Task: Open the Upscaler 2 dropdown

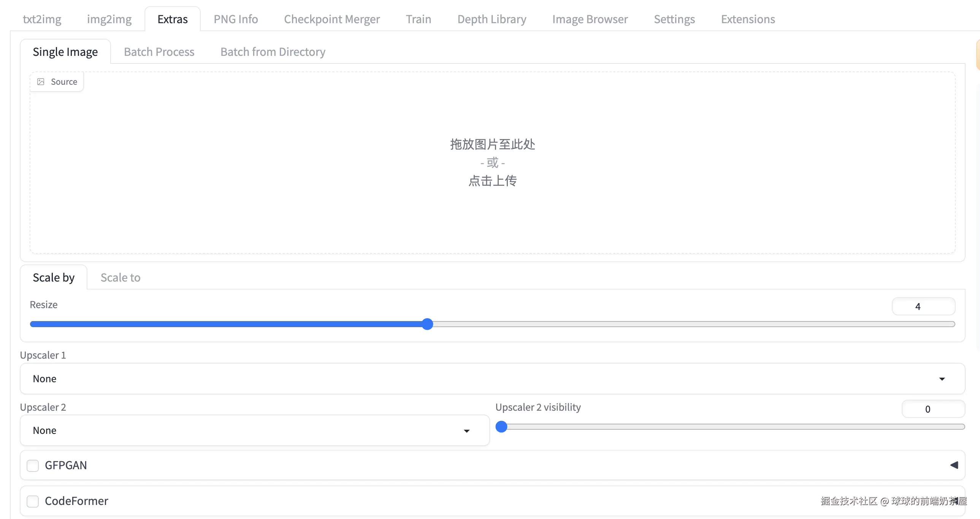Action: click(x=254, y=430)
